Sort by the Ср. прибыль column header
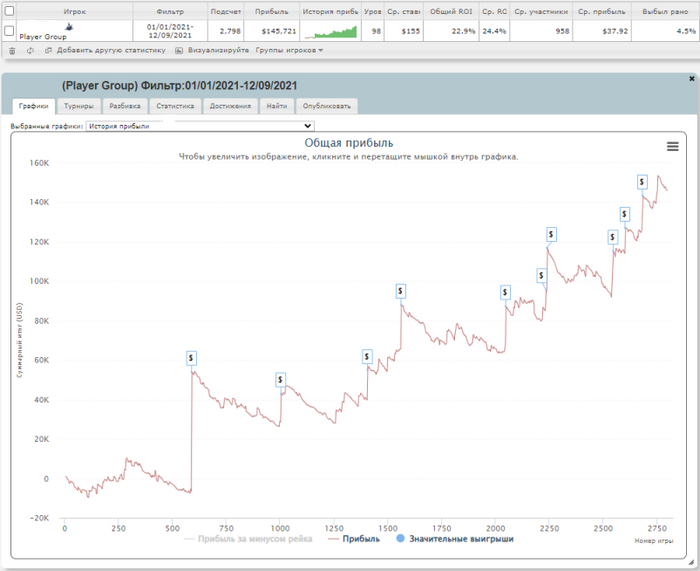This screenshot has width=700, height=571. click(x=602, y=12)
